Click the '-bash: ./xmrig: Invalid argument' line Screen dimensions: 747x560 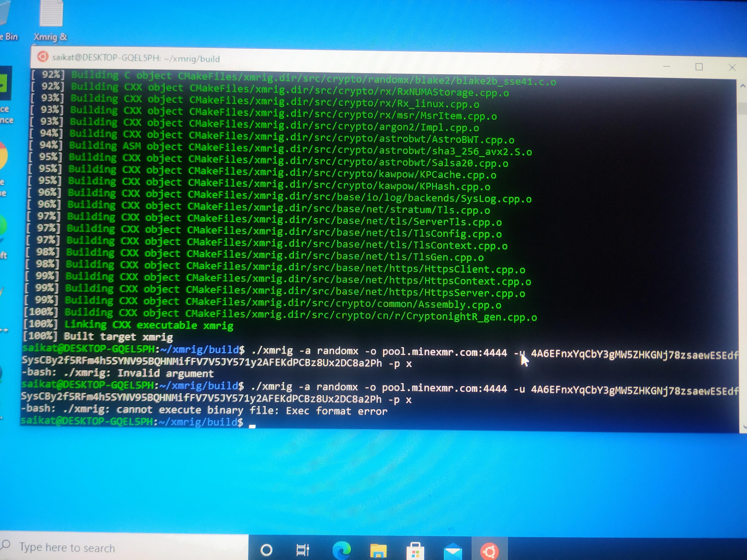[x=118, y=373]
